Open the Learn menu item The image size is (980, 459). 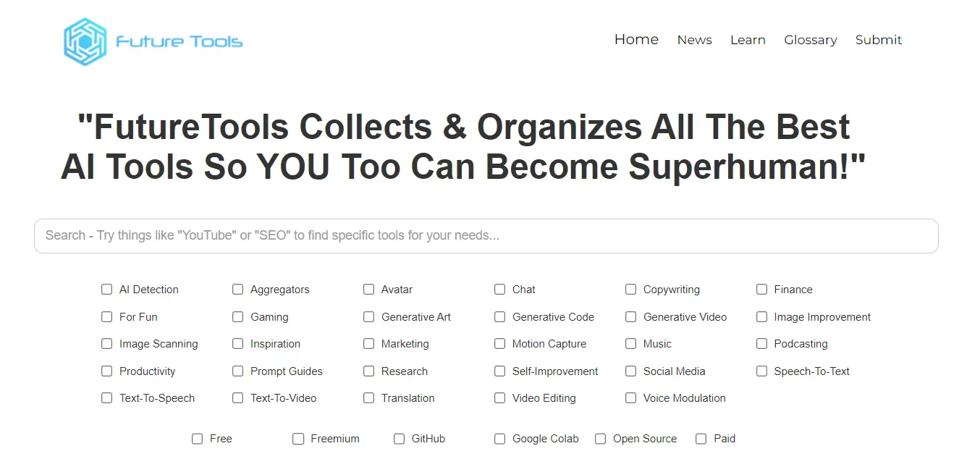tap(748, 40)
